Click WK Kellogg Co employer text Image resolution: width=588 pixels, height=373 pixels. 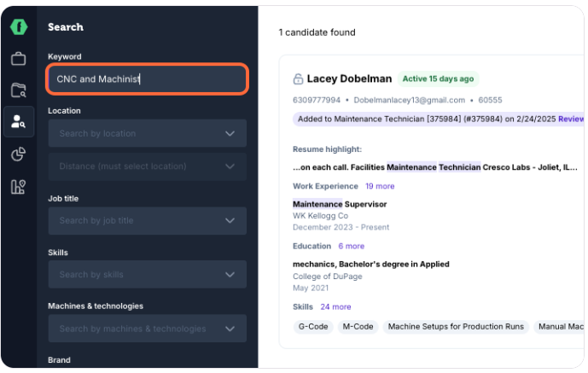(320, 216)
